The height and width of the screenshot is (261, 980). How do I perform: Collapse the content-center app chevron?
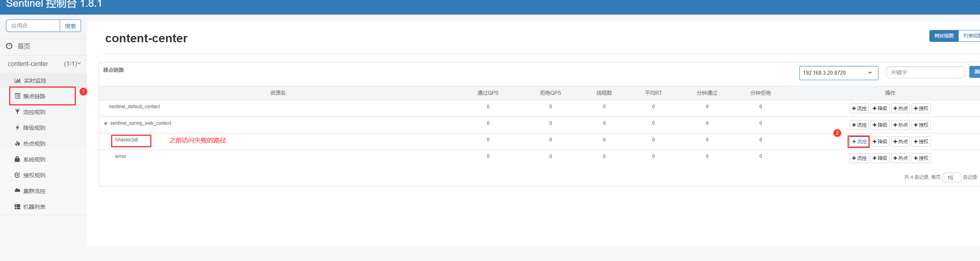[x=79, y=64]
